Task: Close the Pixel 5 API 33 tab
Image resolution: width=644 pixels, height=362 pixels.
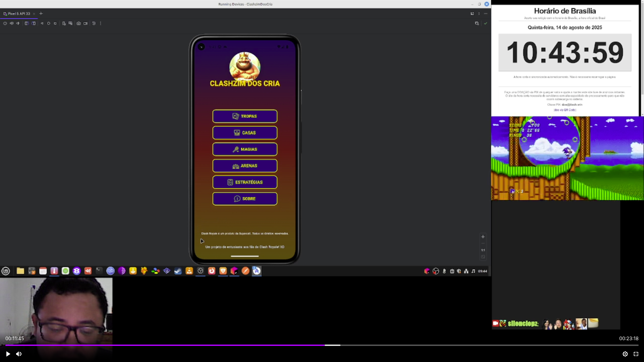Action: click(34, 14)
